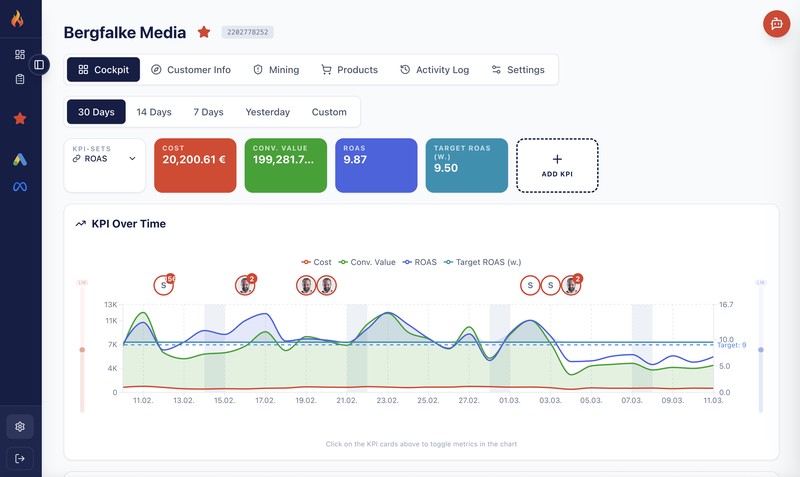Open the chat assistant icon top right

pyautogui.click(x=776, y=24)
